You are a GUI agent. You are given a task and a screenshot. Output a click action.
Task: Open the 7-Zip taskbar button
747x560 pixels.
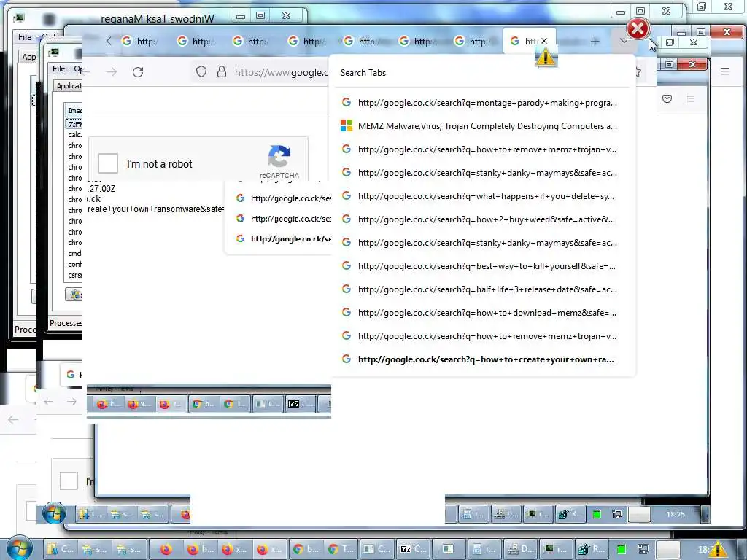413,550
